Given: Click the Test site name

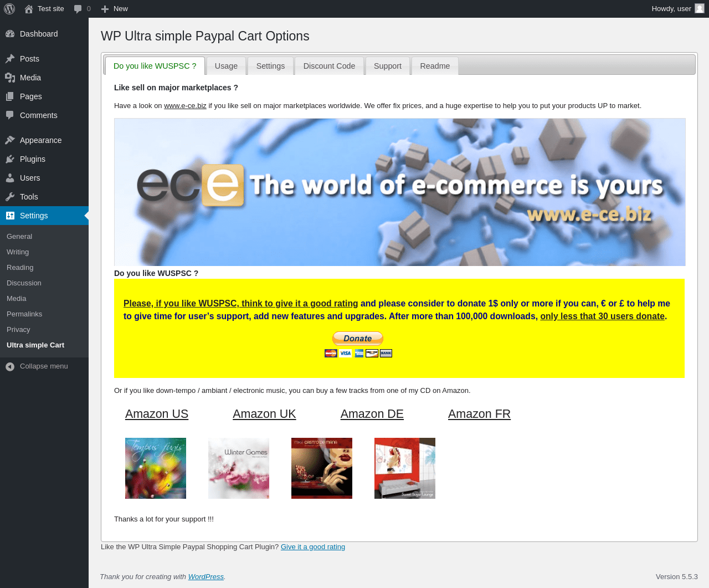Looking at the screenshot, I should tap(51, 9).
